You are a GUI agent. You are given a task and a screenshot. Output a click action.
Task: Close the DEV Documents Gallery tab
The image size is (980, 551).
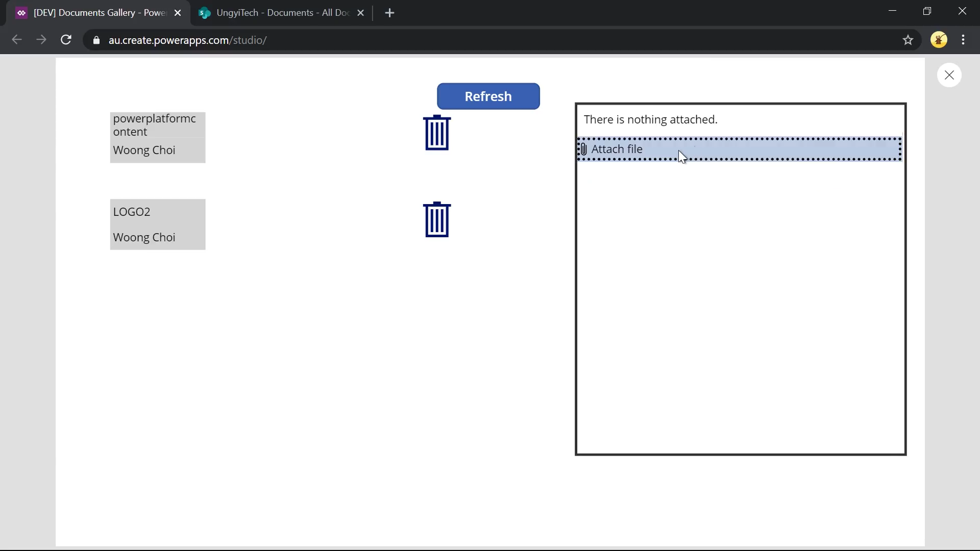178,13
